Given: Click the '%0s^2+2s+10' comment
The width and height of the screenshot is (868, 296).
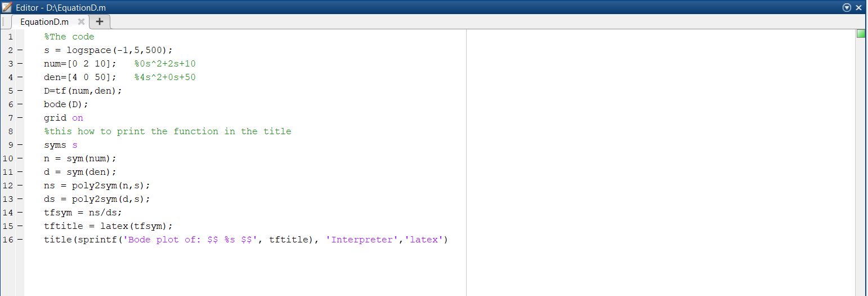Looking at the screenshot, I should coord(165,64).
